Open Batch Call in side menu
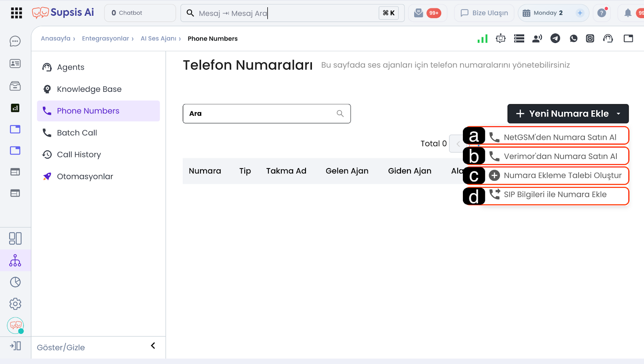Image resolution: width=644 pixels, height=364 pixels. click(77, 133)
